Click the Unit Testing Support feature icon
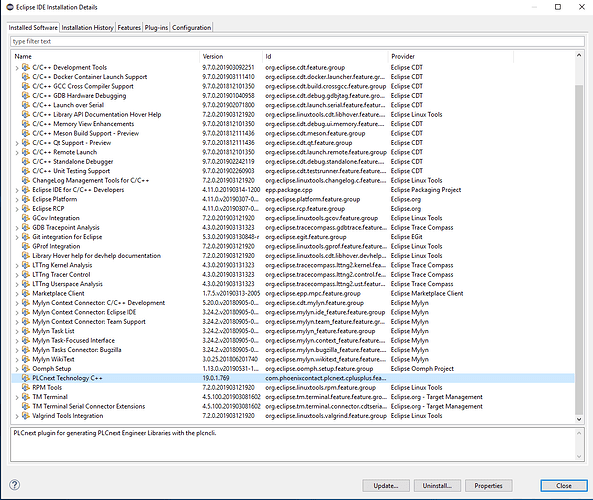This screenshot has width=593, height=500. pyautogui.click(x=26, y=171)
